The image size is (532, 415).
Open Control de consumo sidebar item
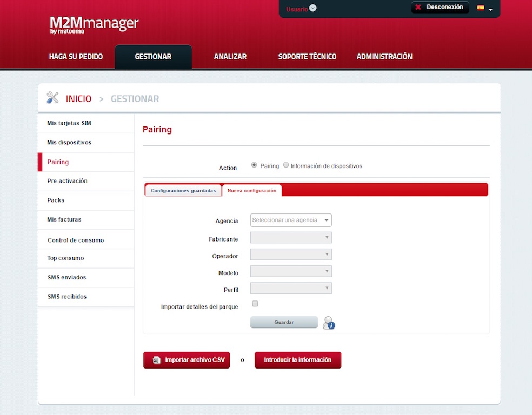point(76,240)
